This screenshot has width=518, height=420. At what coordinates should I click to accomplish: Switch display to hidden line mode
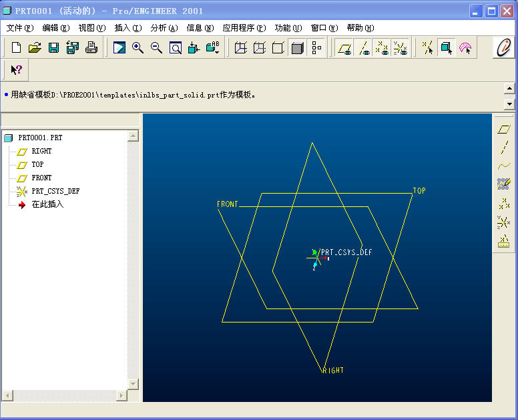[260, 48]
